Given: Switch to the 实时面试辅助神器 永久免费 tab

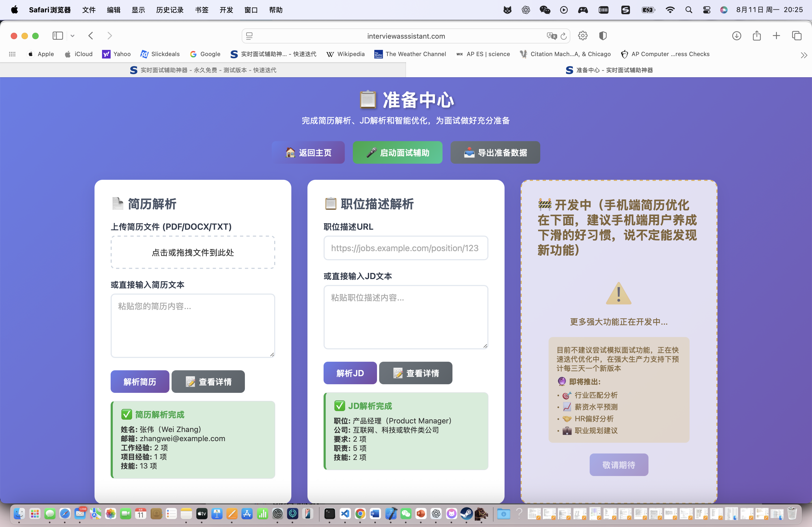Looking at the screenshot, I should coord(203,70).
